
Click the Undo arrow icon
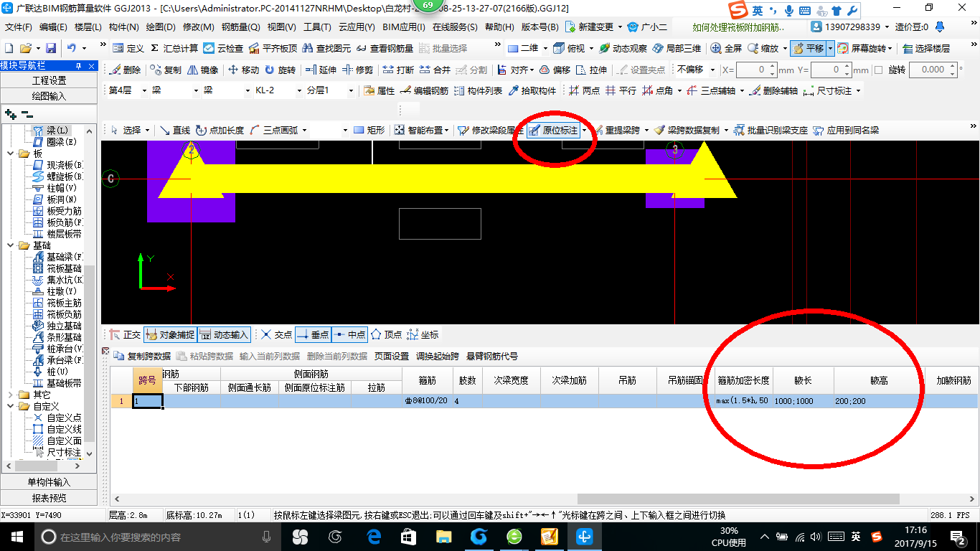click(x=72, y=48)
